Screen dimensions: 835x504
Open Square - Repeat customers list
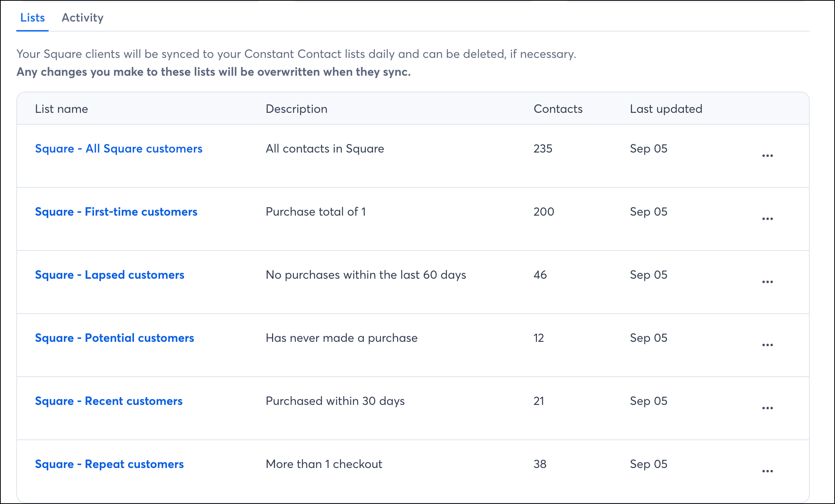click(109, 464)
